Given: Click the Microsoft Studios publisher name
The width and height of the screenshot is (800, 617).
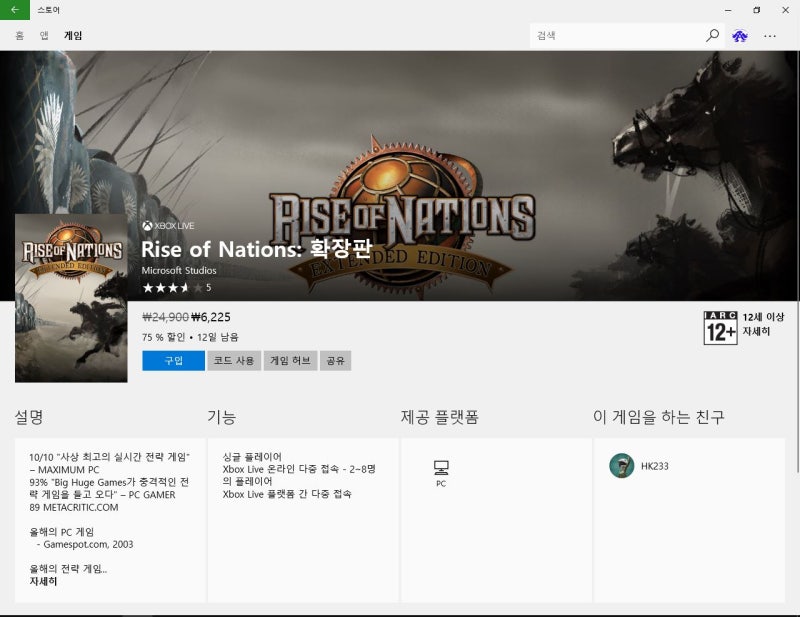Looking at the screenshot, I should point(179,270).
